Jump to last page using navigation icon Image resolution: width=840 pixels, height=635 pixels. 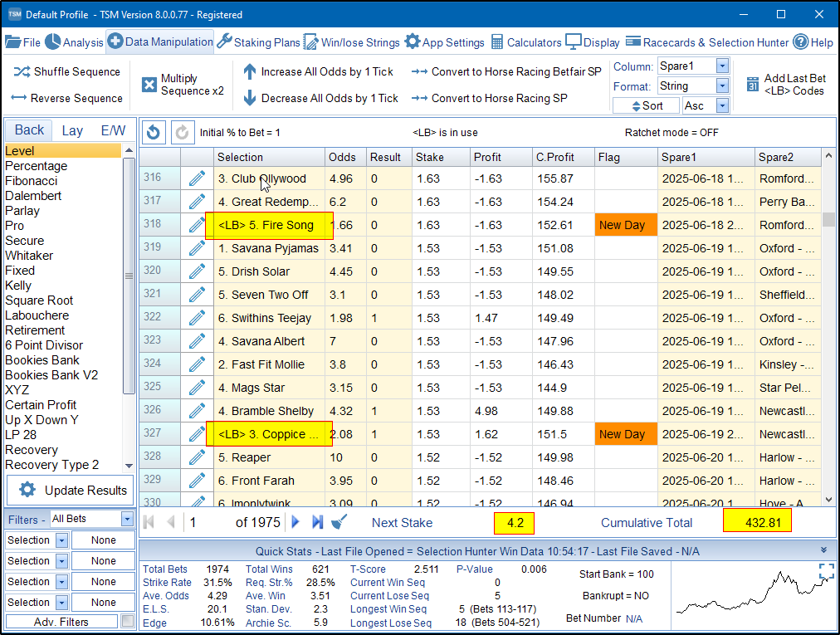tap(317, 522)
